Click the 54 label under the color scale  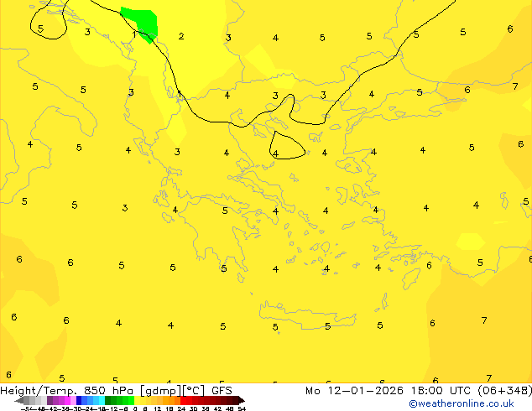tap(242, 408)
